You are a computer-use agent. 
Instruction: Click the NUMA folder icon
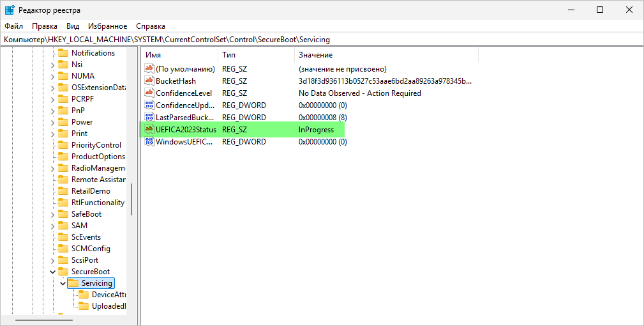click(63, 76)
